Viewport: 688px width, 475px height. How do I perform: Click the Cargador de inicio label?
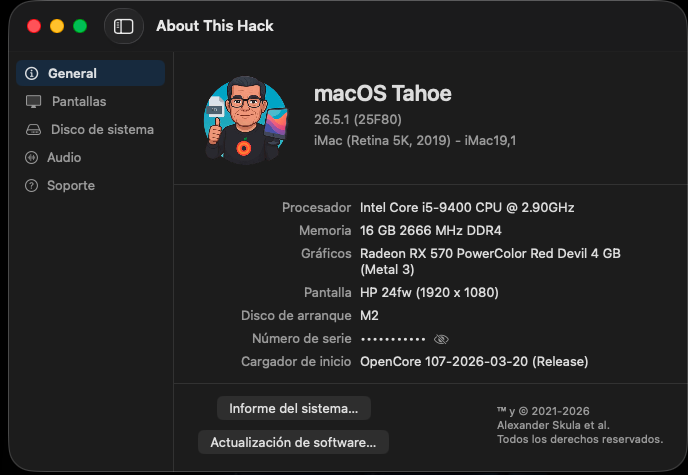point(296,361)
